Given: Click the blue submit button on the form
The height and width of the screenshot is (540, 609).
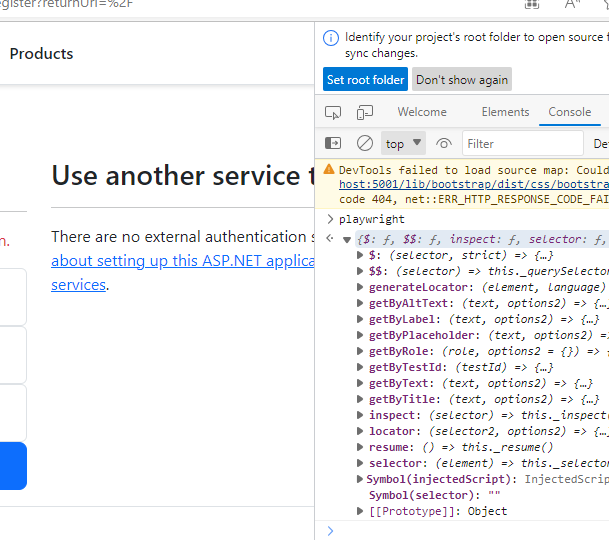Looking at the screenshot, I should coord(13,466).
